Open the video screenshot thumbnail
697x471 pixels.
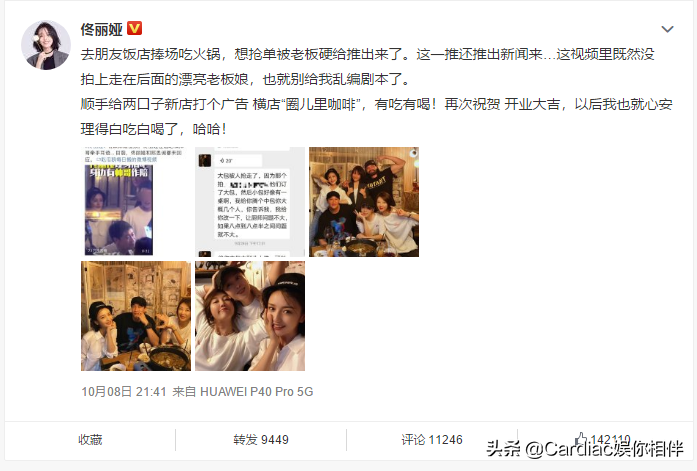pos(136,202)
